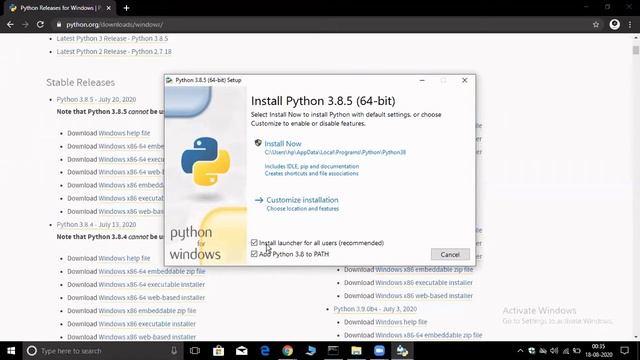Open the Windows Start menu
The width and height of the screenshot is (640, 360).
(x=11, y=351)
